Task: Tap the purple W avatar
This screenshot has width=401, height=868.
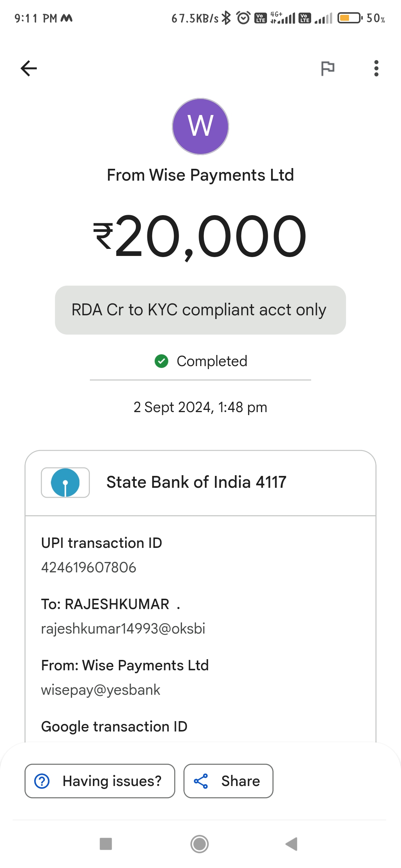Action: (200, 126)
